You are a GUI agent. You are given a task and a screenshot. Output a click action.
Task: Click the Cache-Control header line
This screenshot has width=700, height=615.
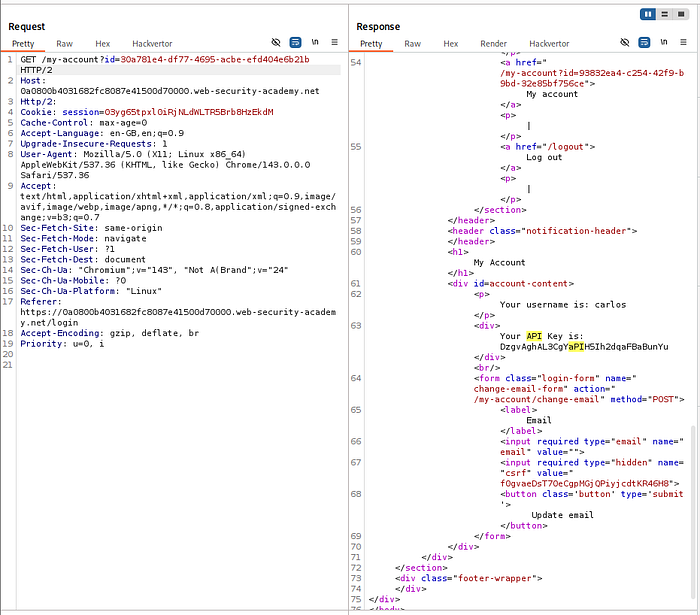pyautogui.click(x=83, y=123)
